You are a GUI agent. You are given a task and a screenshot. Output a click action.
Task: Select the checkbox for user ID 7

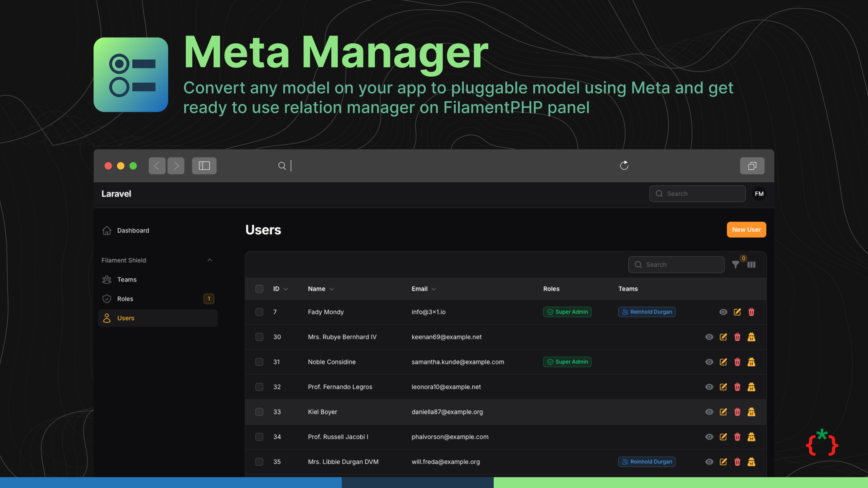(259, 312)
